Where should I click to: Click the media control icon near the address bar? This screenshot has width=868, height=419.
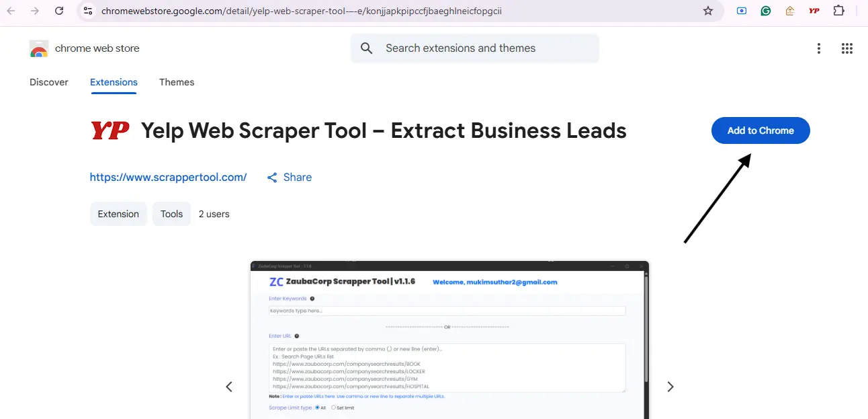pos(741,11)
